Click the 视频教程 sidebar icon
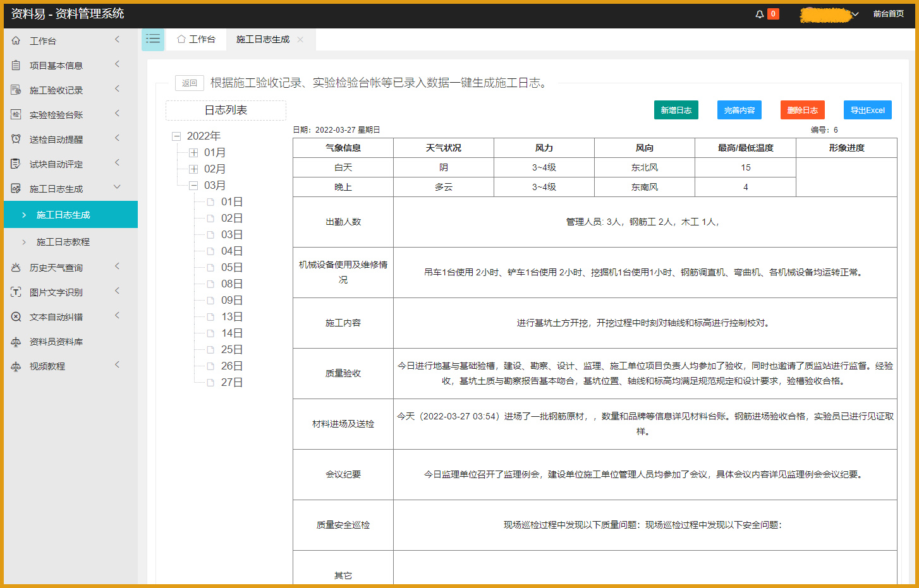Viewport: 919px width, 588px height. point(16,366)
